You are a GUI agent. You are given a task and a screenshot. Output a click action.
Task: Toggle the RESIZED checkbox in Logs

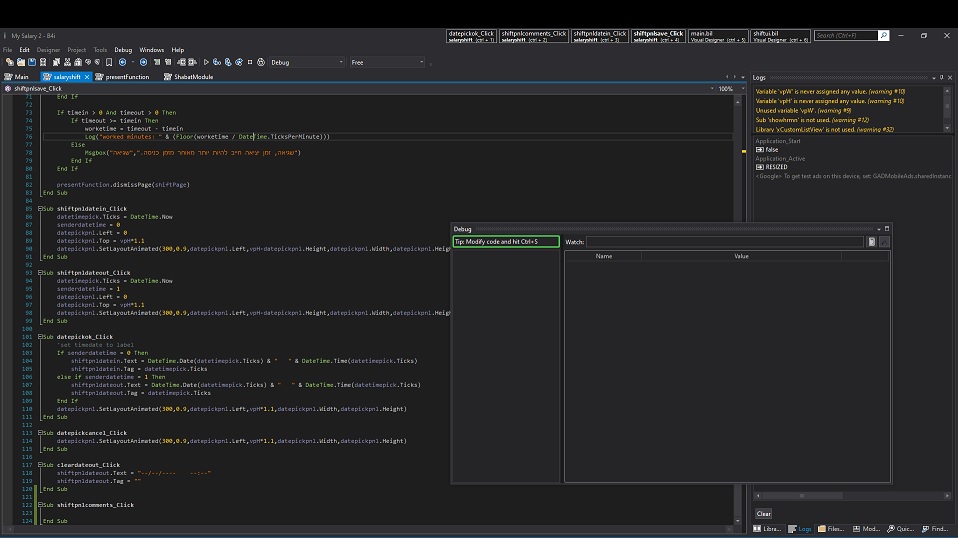coord(760,167)
